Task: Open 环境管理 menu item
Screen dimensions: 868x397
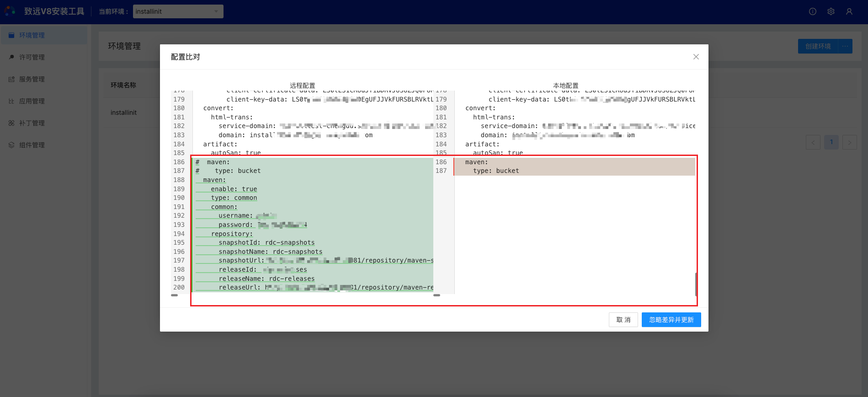Action: pyautogui.click(x=44, y=35)
